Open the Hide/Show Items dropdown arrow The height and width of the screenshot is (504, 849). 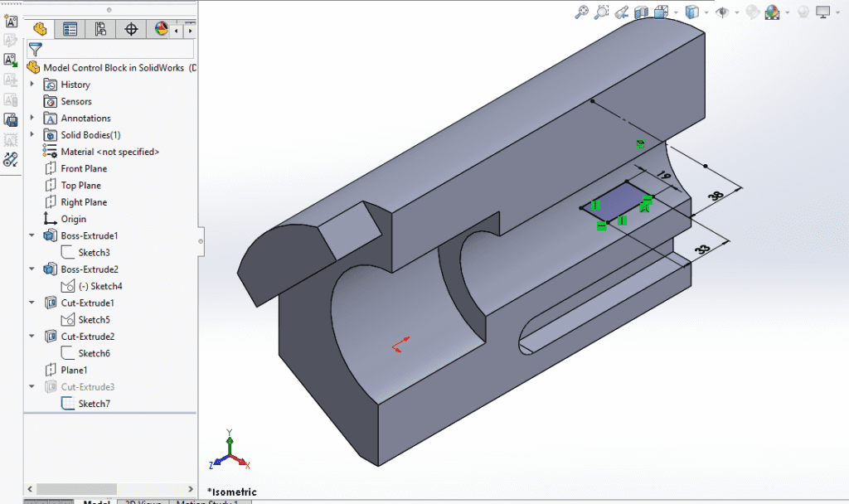coord(736,12)
